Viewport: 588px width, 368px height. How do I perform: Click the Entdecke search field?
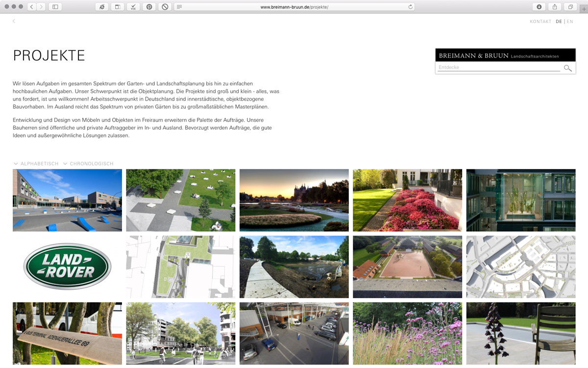[499, 68]
